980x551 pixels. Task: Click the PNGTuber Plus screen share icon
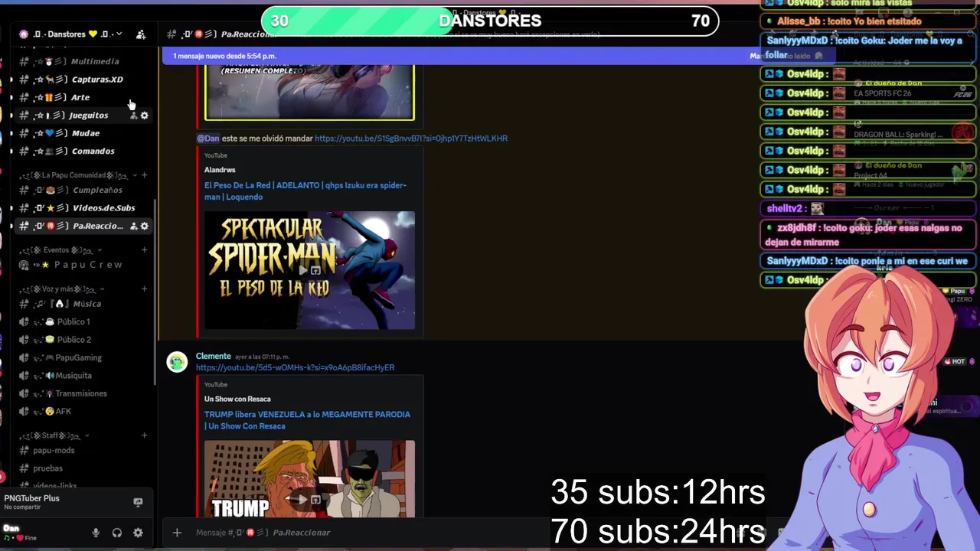[138, 503]
